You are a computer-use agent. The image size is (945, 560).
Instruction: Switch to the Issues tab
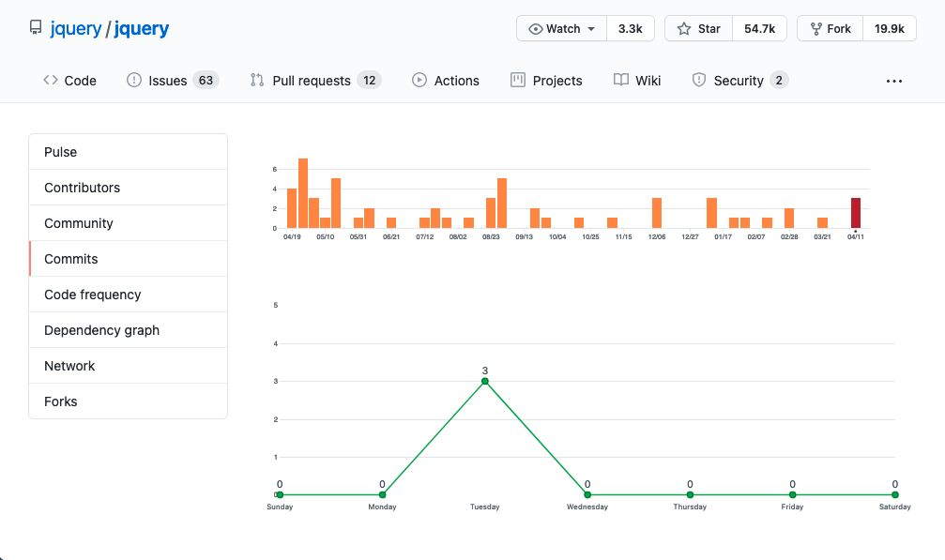click(x=173, y=80)
